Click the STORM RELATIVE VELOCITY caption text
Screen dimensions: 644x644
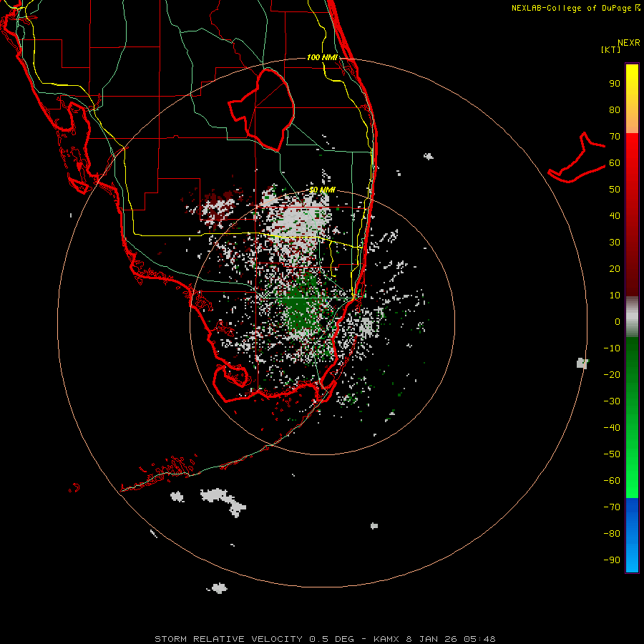228,639
